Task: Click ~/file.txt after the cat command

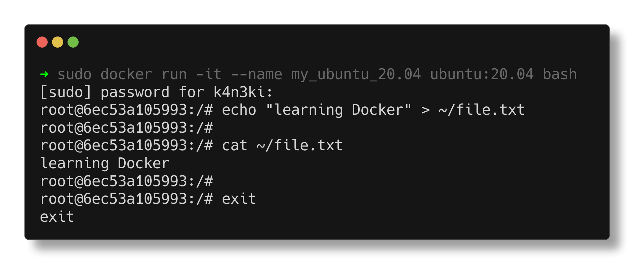Action: point(300,145)
